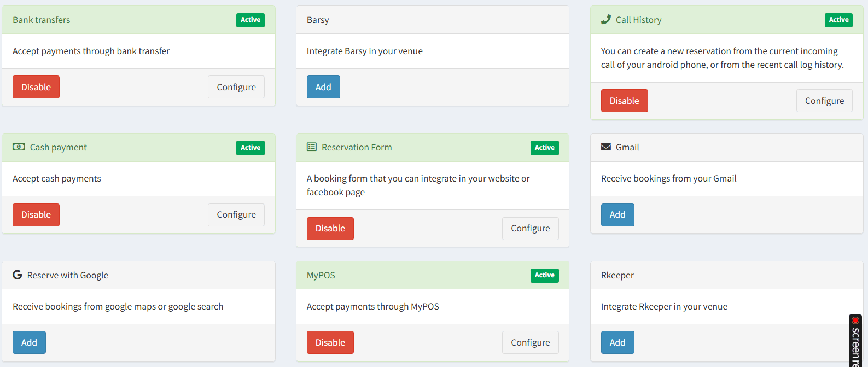Add the Rkeeper integration
The width and height of the screenshot is (868, 367).
[617, 342]
